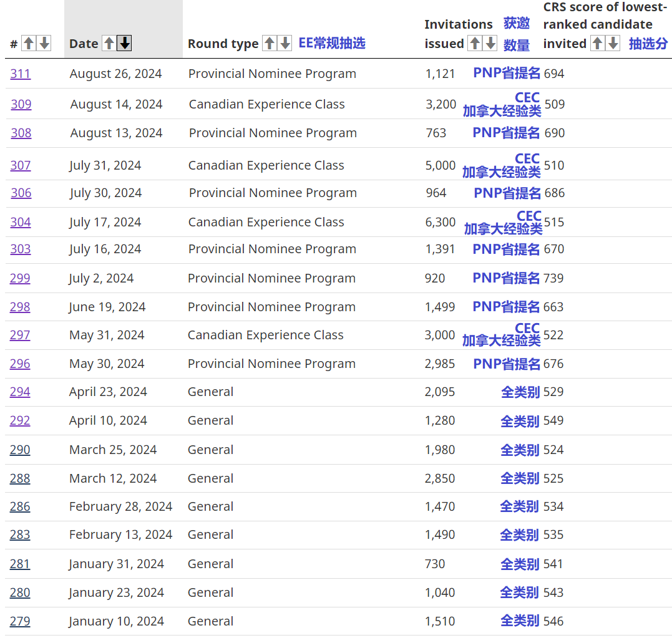Click the Round type column header text

pyautogui.click(x=223, y=44)
